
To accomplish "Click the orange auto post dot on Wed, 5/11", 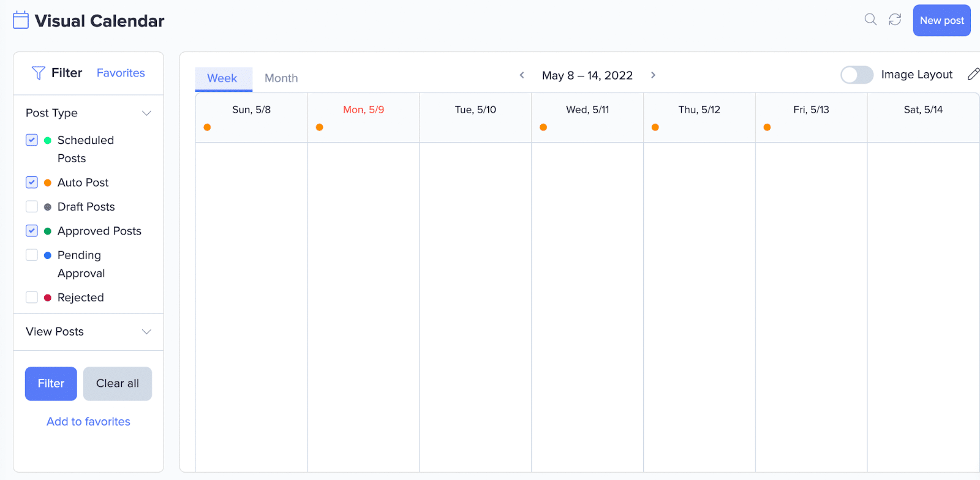I will click(543, 127).
